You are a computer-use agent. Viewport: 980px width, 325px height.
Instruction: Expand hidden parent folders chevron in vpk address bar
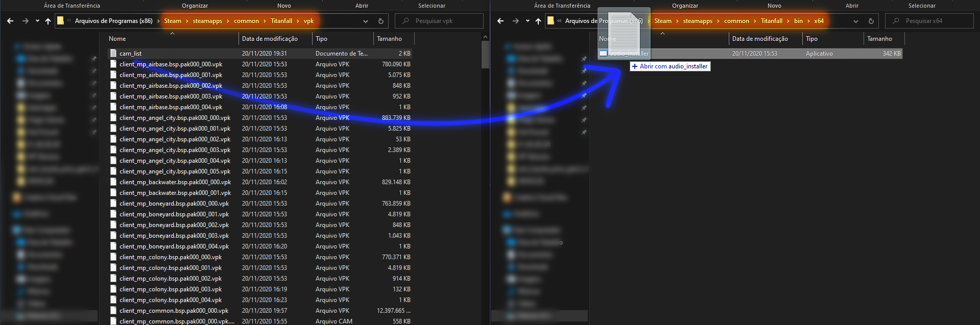69,21
